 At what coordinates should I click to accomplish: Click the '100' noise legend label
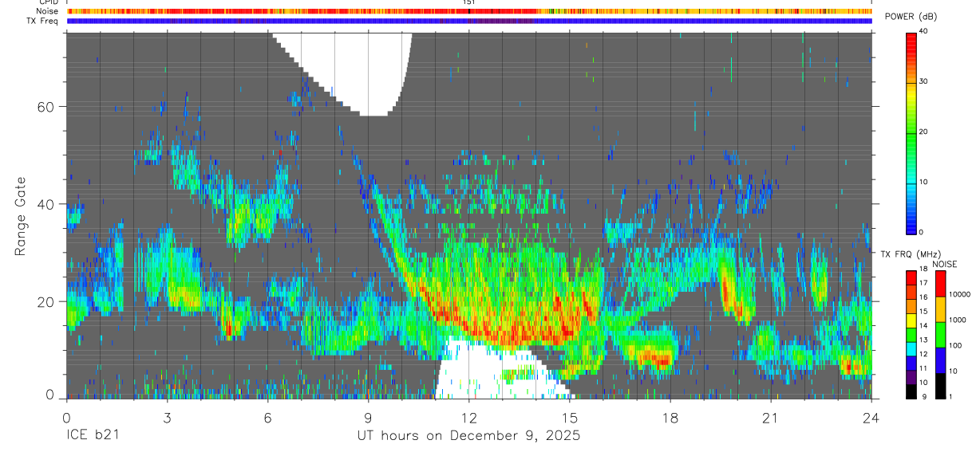pyautogui.click(x=956, y=346)
